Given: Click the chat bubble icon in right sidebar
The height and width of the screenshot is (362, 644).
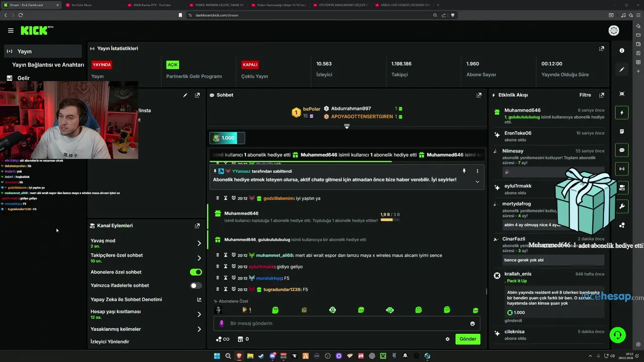Looking at the screenshot, I should click(x=622, y=150).
